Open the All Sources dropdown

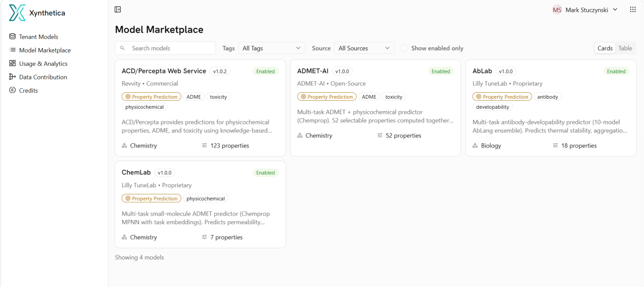pos(364,48)
